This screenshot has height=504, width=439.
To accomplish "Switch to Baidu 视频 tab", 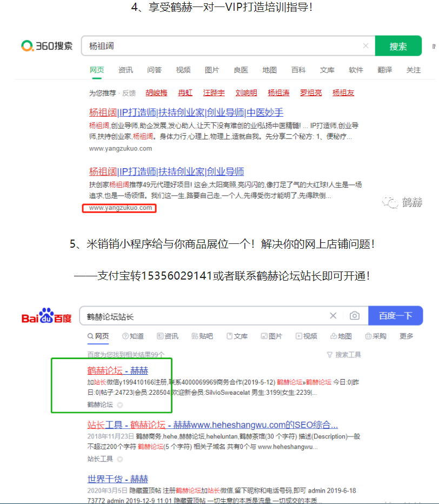I will click(306, 336).
